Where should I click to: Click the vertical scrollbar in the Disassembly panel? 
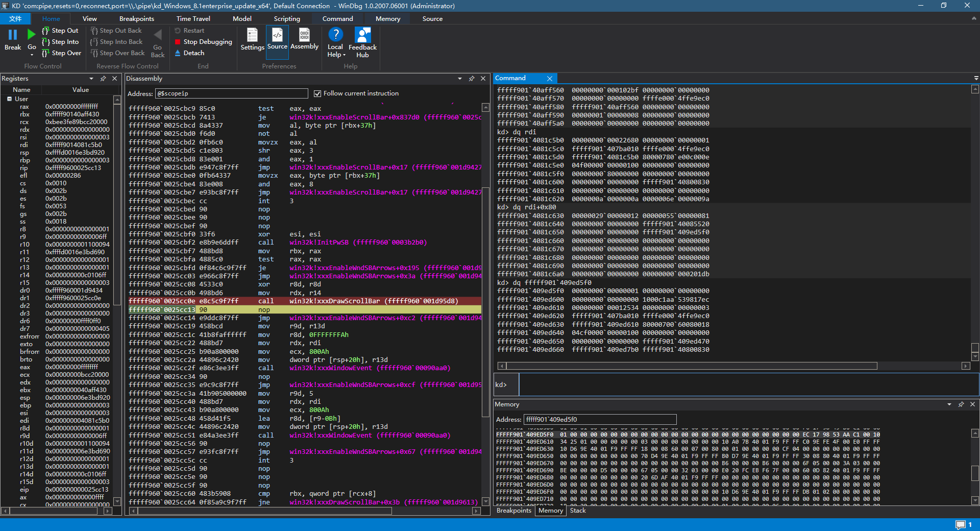[x=485, y=304]
